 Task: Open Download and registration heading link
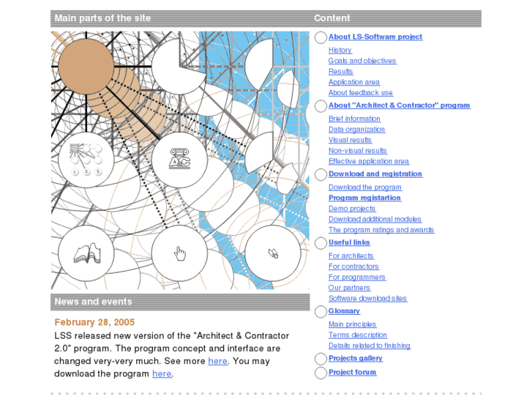tap(375, 174)
